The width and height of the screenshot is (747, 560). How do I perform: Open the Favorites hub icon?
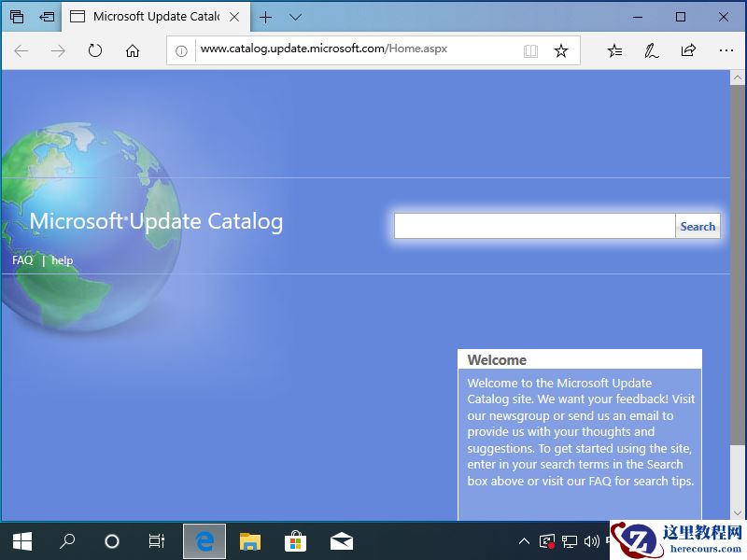[x=614, y=50]
